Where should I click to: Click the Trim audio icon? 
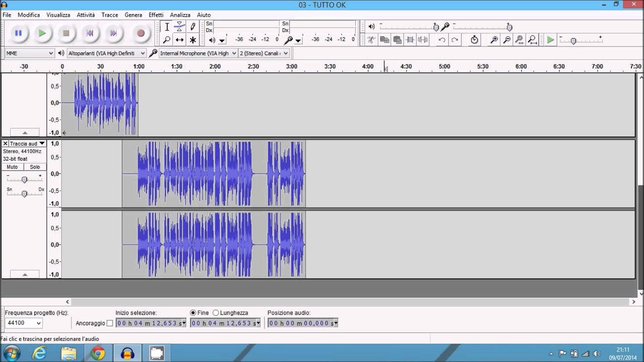[x=410, y=40]
